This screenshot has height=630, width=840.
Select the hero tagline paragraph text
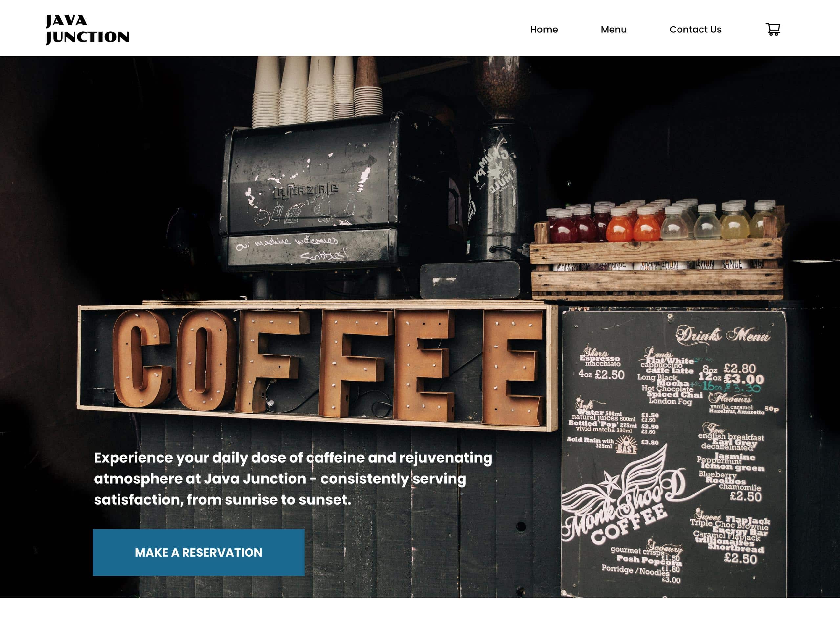293,479
